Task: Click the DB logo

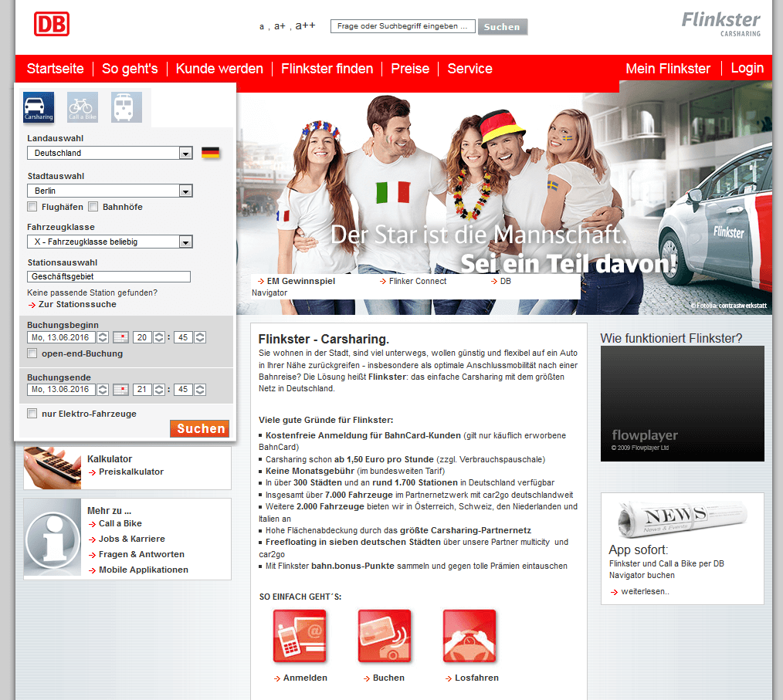Action: 52,24
